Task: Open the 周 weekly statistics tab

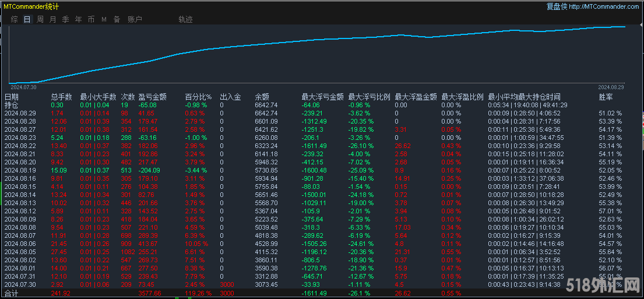Action: (40, 19)
